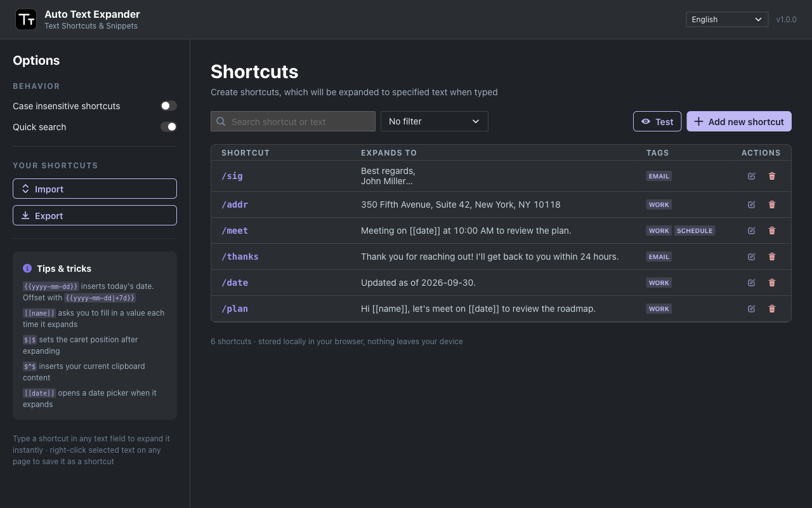Edit the /thanks shortcut
Viewport: 812px width, 508px height.
point(752,257)
